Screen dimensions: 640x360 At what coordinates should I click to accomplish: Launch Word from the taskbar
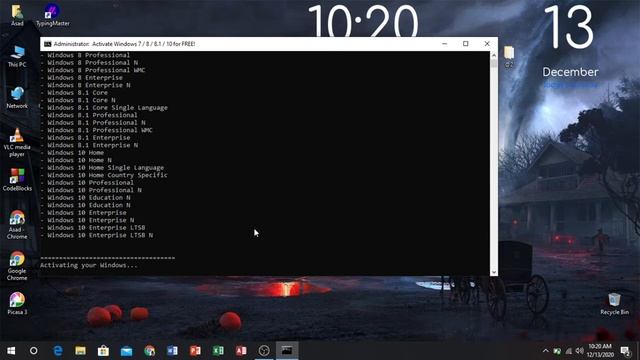tap(172, 351)
